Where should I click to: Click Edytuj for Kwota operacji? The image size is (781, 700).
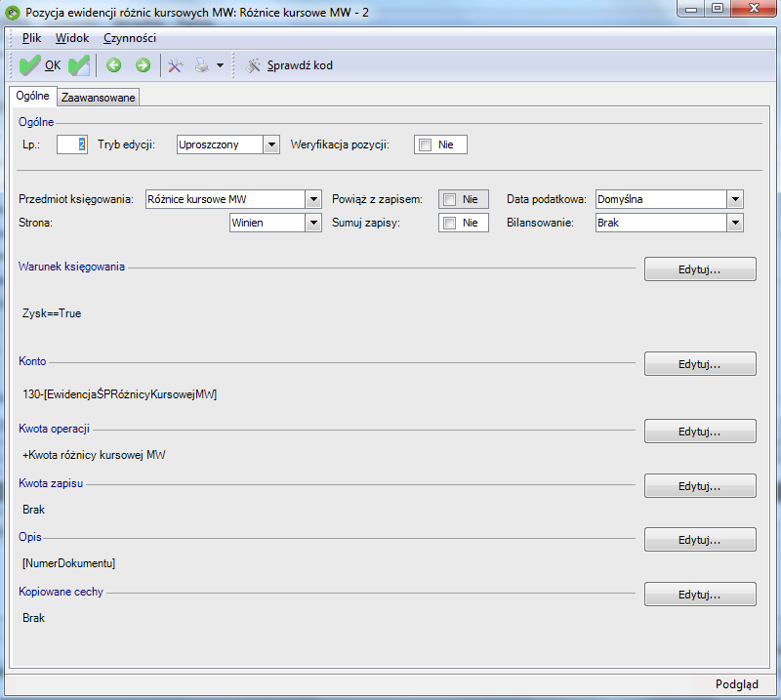700,431
